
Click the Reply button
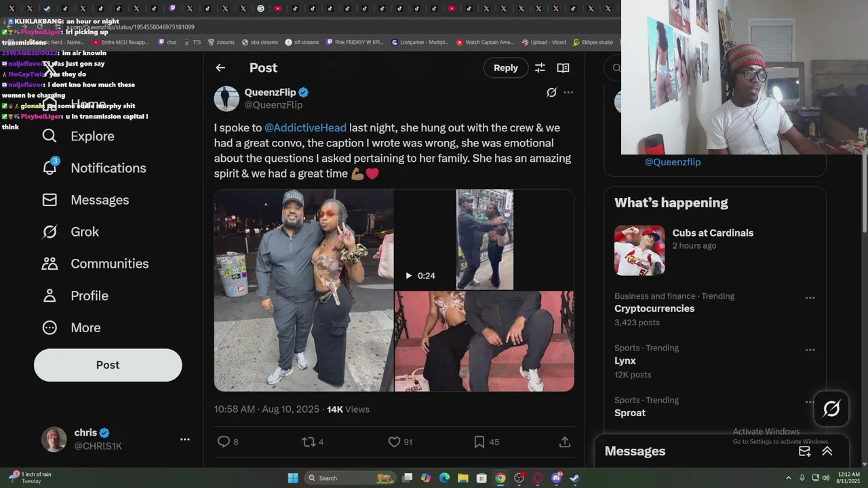tap(506, 68)
